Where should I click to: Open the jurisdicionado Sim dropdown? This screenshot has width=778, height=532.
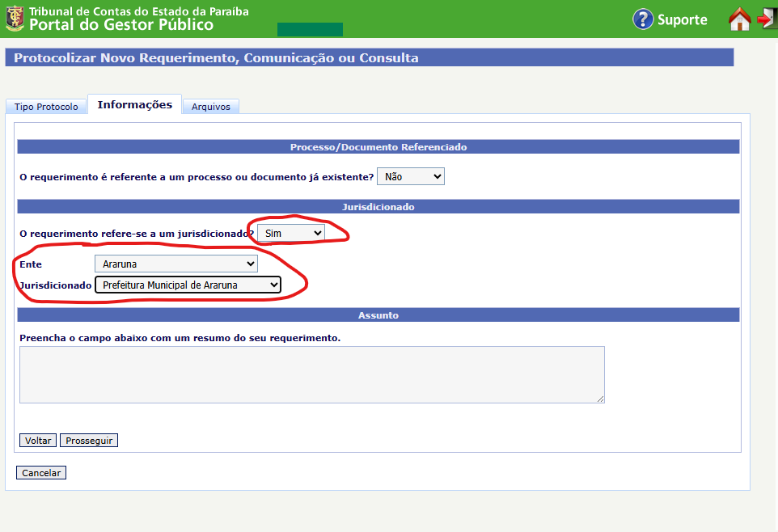click(x=291, y=233)
